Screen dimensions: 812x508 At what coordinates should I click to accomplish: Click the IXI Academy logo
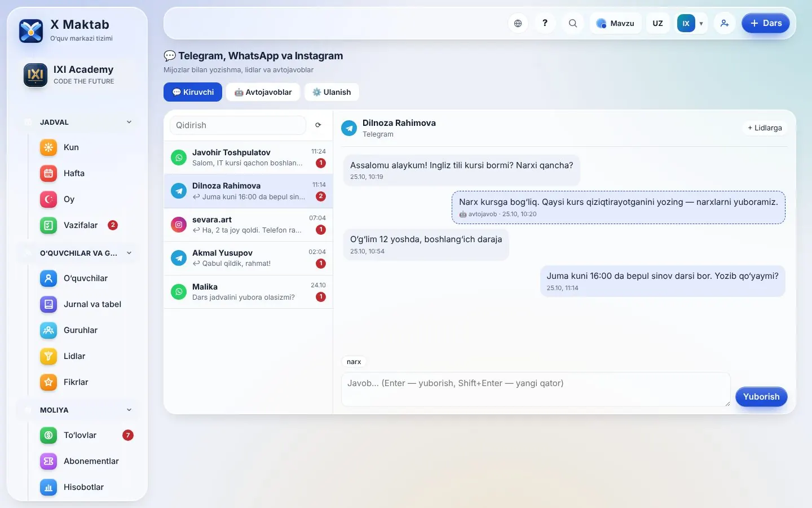pyautogui.click(x=36, y=75)
